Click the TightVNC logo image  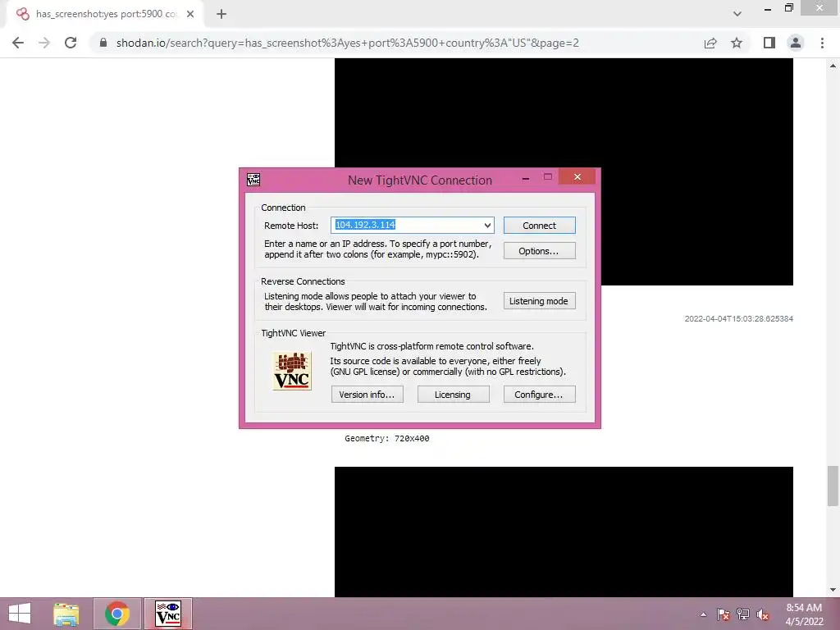pos(292,371)
